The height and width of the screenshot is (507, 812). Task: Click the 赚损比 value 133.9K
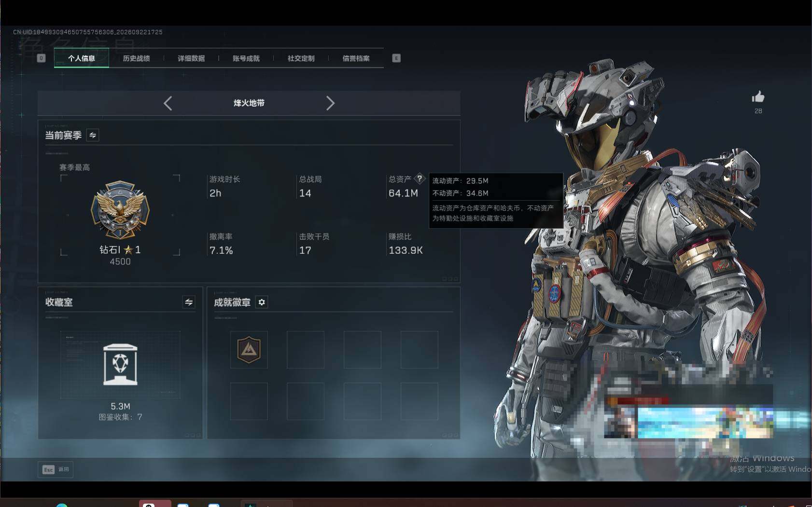coord(406,250)
